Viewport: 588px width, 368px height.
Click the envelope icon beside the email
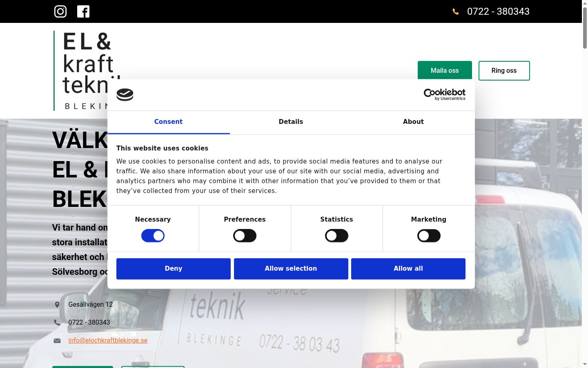tap(57, 341)
